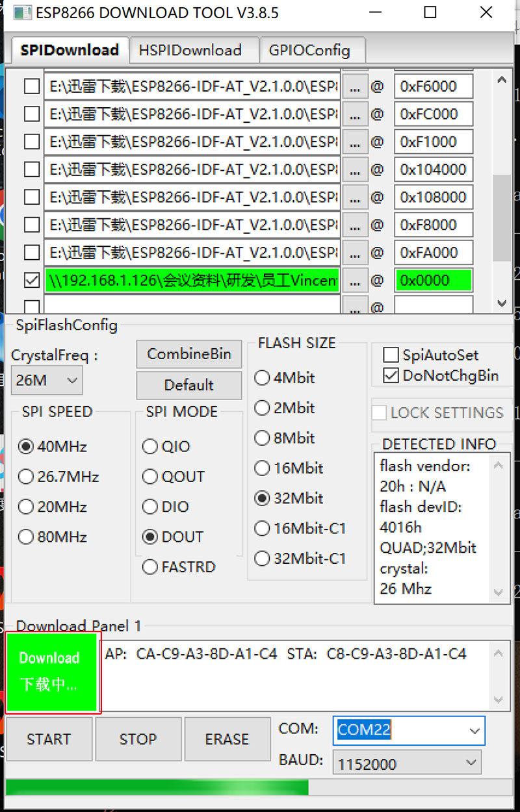Enable the checkbox for the 0xF6000 row
The height and width of the screenshot is (812, 520).
pos(32,86)
